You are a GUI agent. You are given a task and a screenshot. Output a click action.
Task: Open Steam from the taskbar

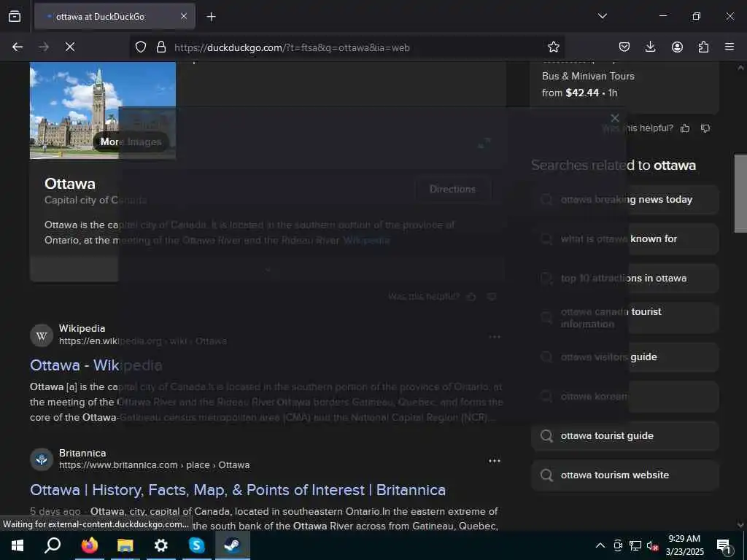[x=233, y=545]
